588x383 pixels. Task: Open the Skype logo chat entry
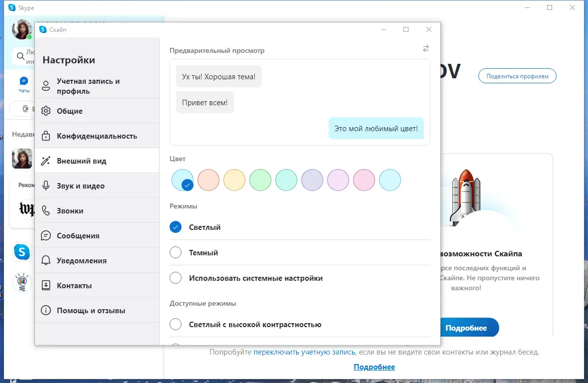tap(22, 252)
